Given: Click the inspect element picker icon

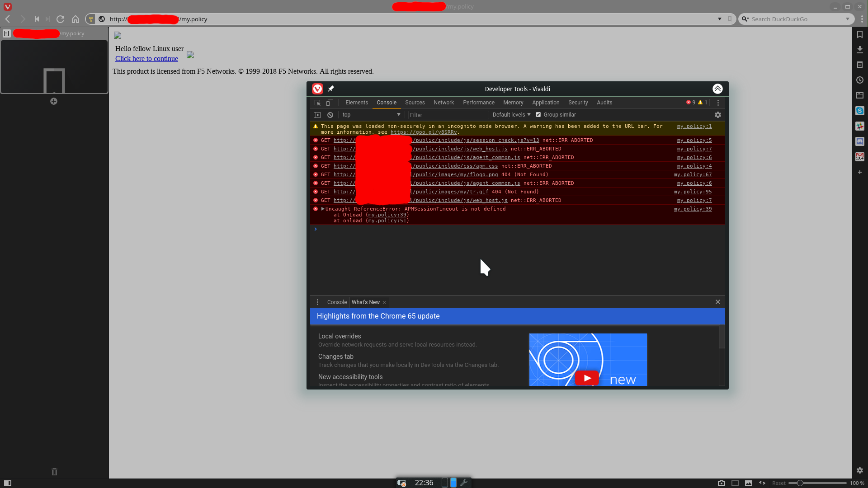Looking at the screenshot, I should tap(317, 103).
